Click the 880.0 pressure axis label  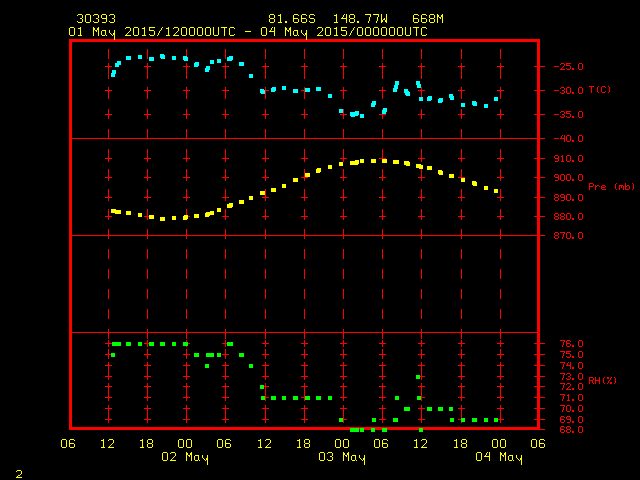point(568,217)
